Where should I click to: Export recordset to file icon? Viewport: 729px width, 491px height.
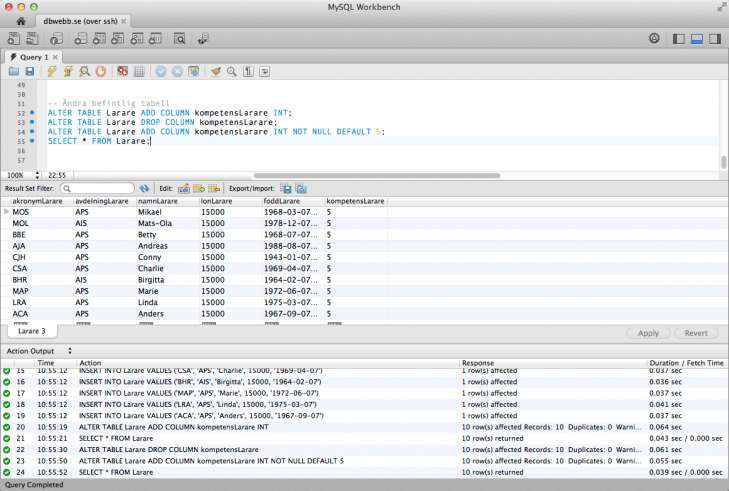click(x=286, y=188)
